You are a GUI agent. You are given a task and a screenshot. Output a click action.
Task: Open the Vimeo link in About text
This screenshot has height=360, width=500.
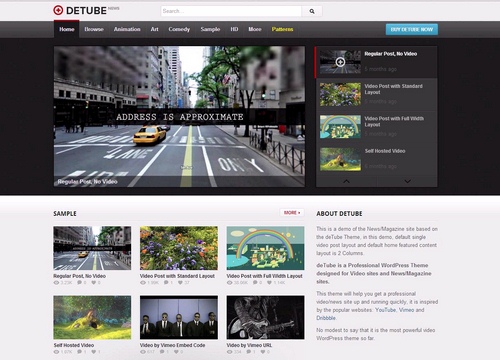(x=406, y=310)
